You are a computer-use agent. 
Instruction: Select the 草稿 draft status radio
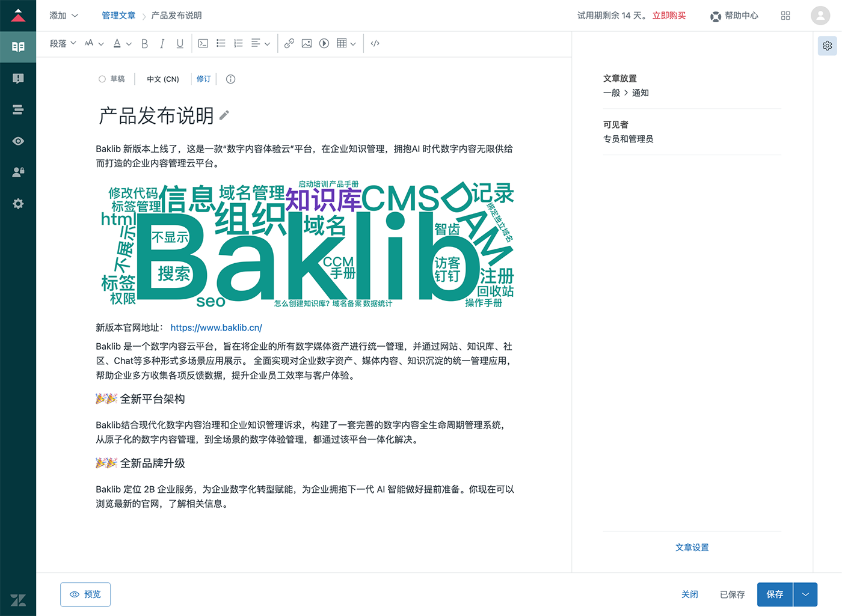pyautogui.click(x=102, y=79)
